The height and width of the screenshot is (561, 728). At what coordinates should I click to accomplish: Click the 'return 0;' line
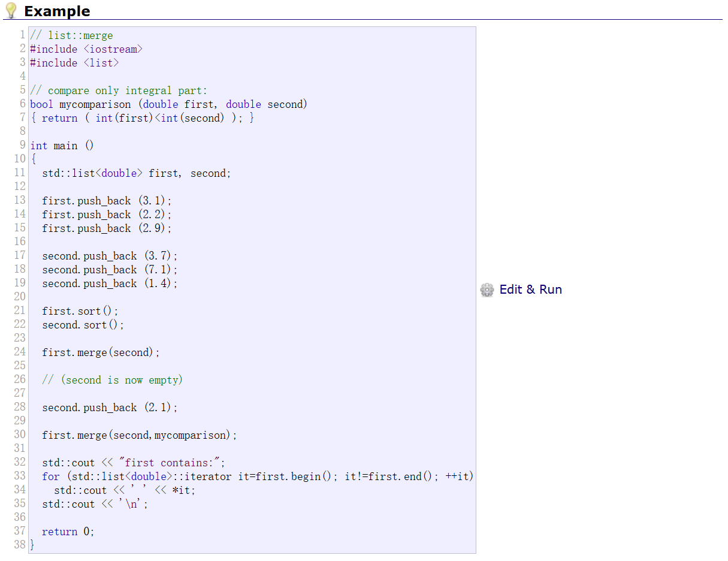point(68,532)
